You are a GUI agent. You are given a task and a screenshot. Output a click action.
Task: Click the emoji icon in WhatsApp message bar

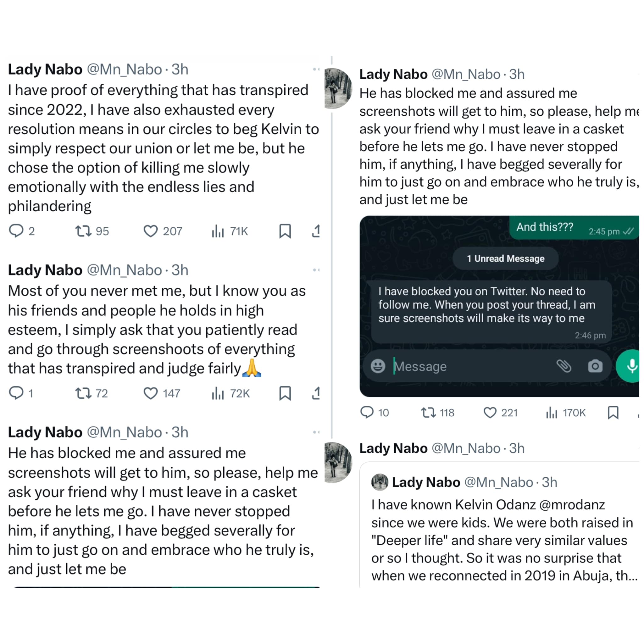(x=378, y=366)
